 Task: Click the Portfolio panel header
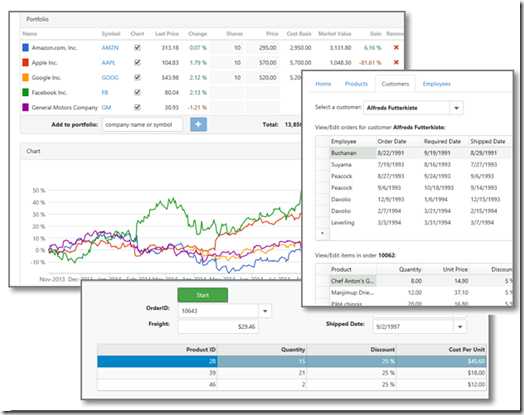[212, 19]
